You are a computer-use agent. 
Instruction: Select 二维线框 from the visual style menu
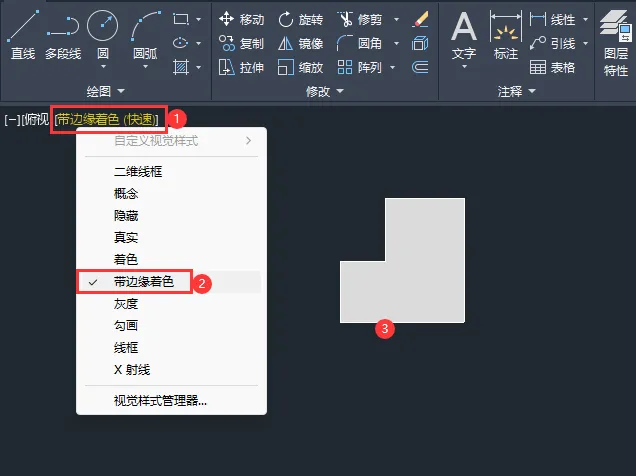coord(138,172)
